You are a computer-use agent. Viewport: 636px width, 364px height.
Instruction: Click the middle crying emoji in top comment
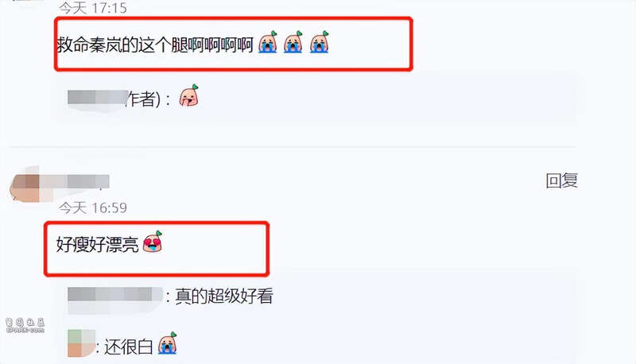pos(293,42)
